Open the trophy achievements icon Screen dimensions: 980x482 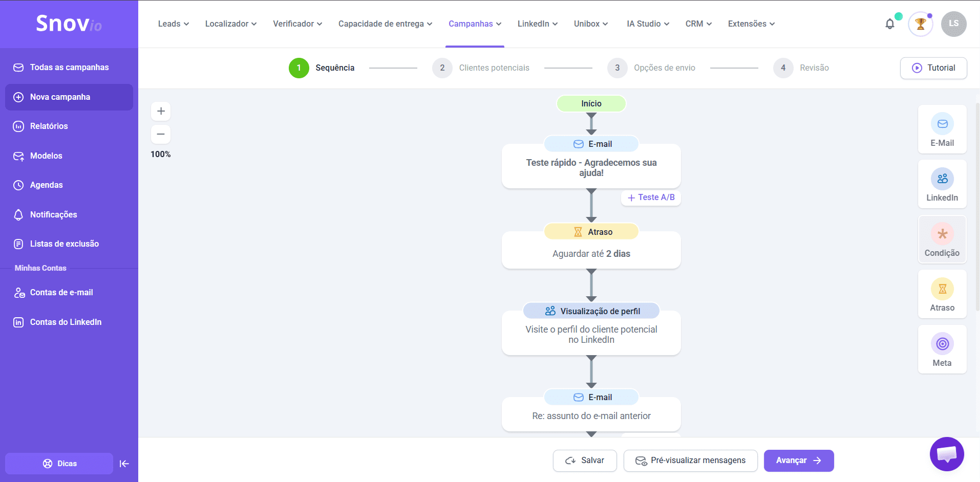point(920,24)
